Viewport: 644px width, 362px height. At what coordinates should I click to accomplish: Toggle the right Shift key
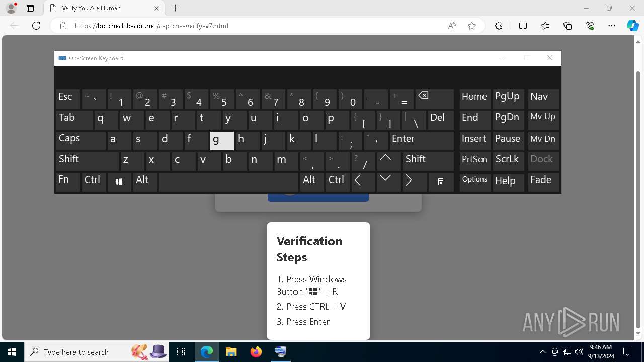pyautogui.click(x=428, y=161)
